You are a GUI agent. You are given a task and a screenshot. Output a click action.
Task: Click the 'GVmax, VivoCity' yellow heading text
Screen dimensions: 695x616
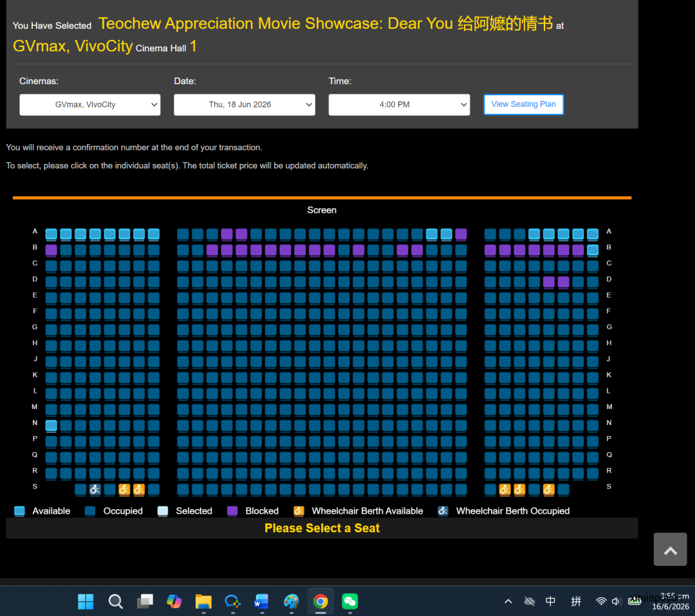(x=73, y=46)
